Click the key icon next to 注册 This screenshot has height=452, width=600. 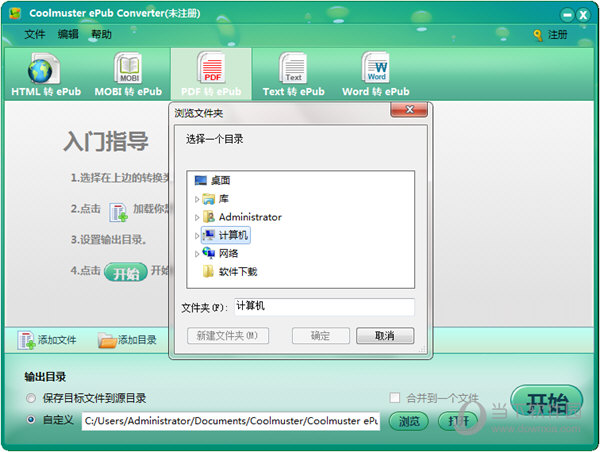pyautogui.click(x=538, y=35)
